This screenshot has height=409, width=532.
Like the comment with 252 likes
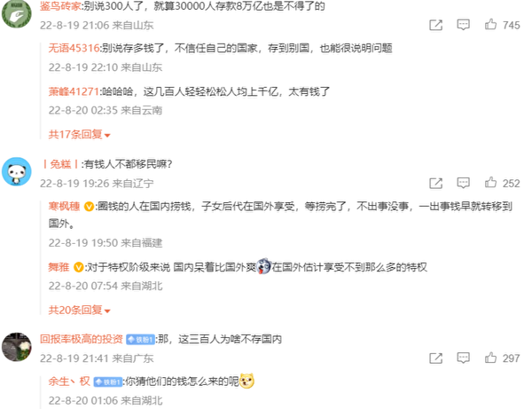[490, 183]
